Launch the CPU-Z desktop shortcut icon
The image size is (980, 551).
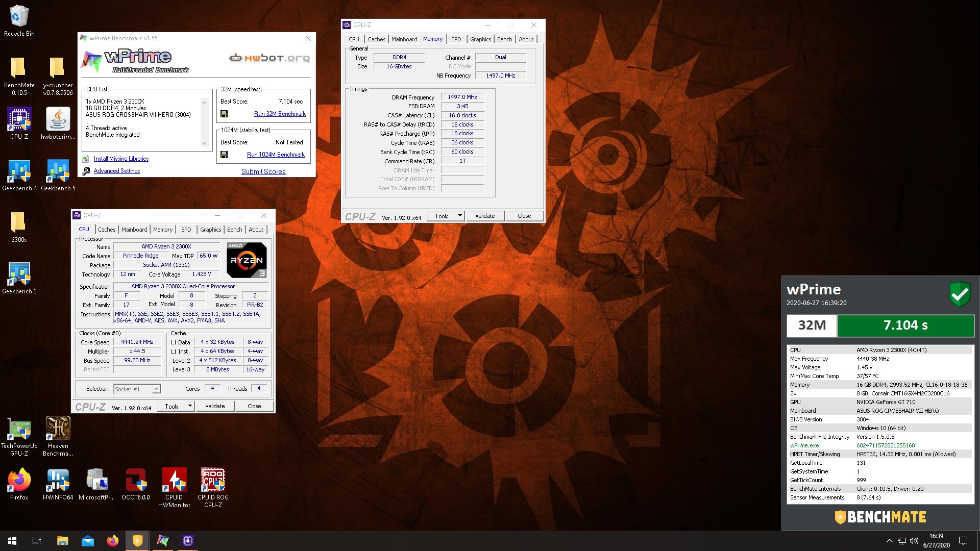[19, 123]
